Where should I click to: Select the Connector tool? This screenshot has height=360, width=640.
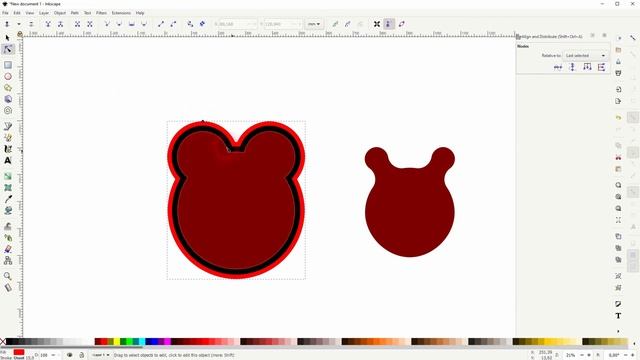[8, 260]
